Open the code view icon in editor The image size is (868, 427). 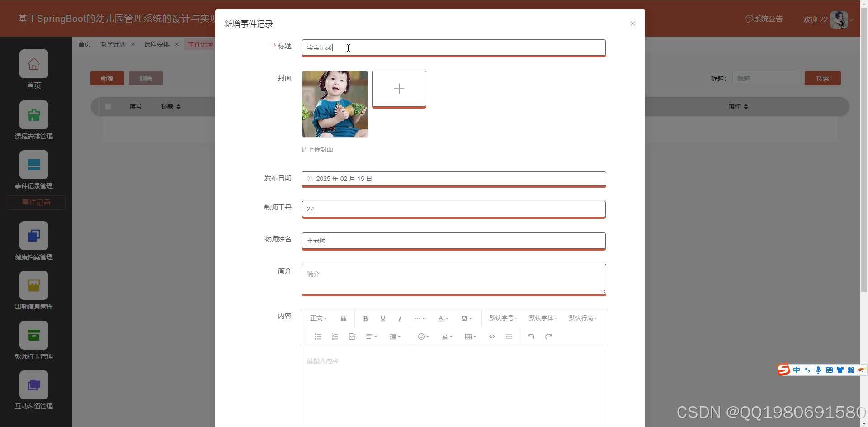(491, 337)
